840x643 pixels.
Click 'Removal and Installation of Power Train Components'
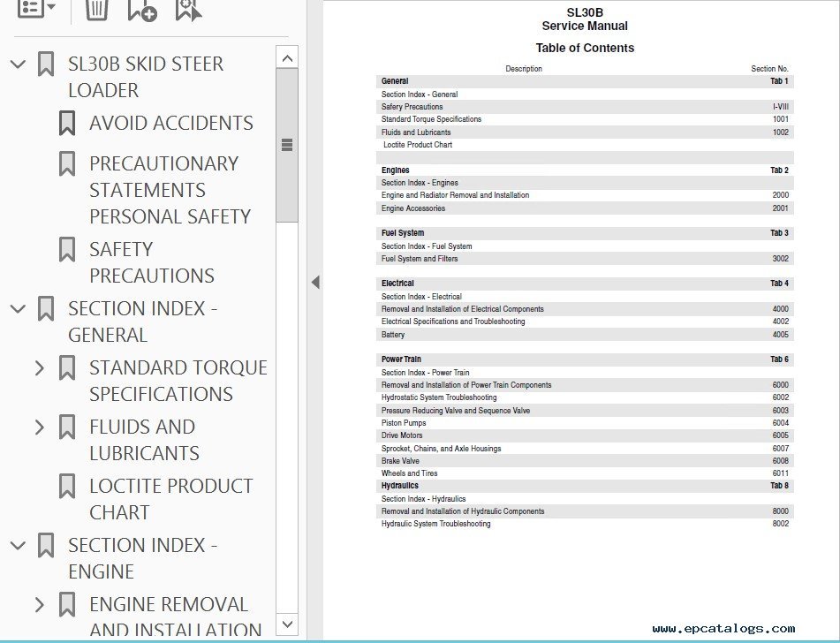point(466,385)
